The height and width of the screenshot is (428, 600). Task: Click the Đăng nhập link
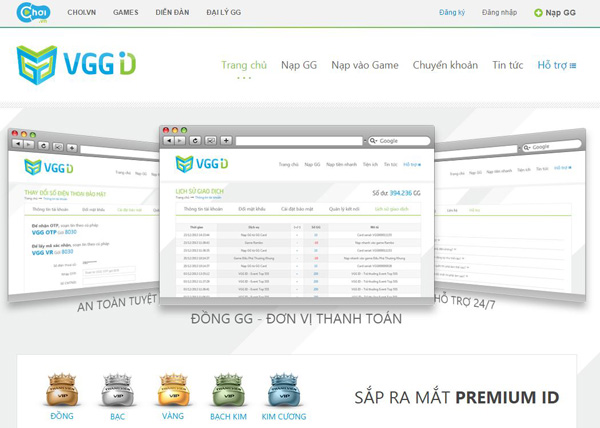point(499,13)
